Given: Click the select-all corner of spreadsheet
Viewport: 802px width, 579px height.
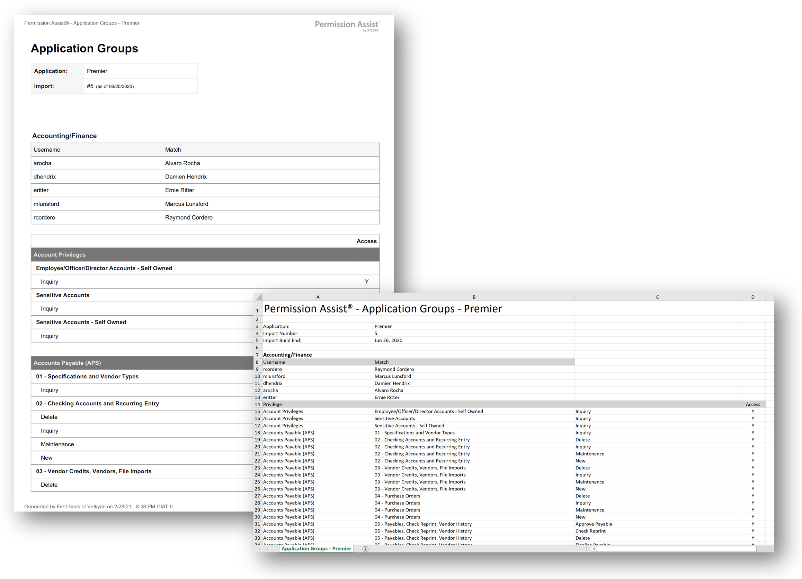Looking at the screenshot, I should coord(258,296).
